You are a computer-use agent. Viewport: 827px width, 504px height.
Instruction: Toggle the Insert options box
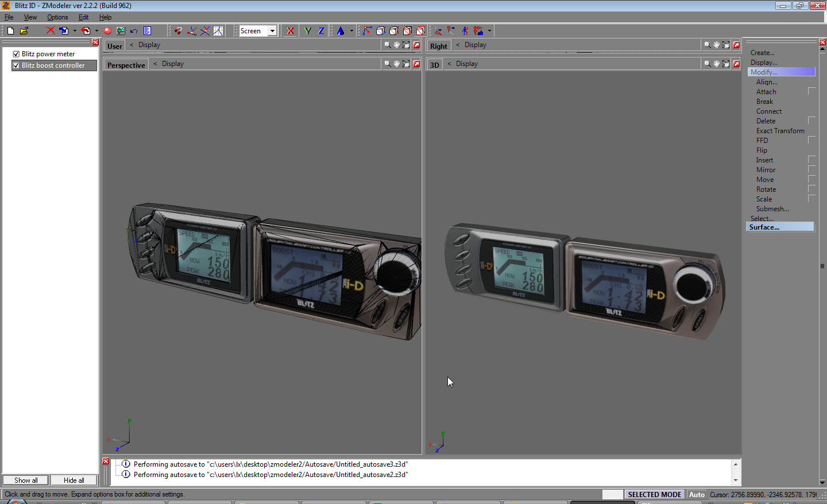coord(811,160)
